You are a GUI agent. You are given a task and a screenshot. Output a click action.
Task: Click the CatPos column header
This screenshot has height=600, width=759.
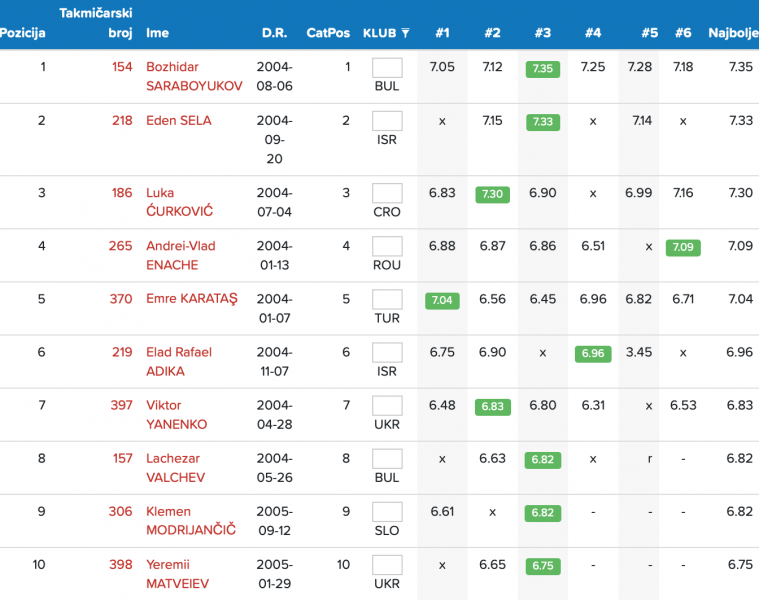point(328,33)
